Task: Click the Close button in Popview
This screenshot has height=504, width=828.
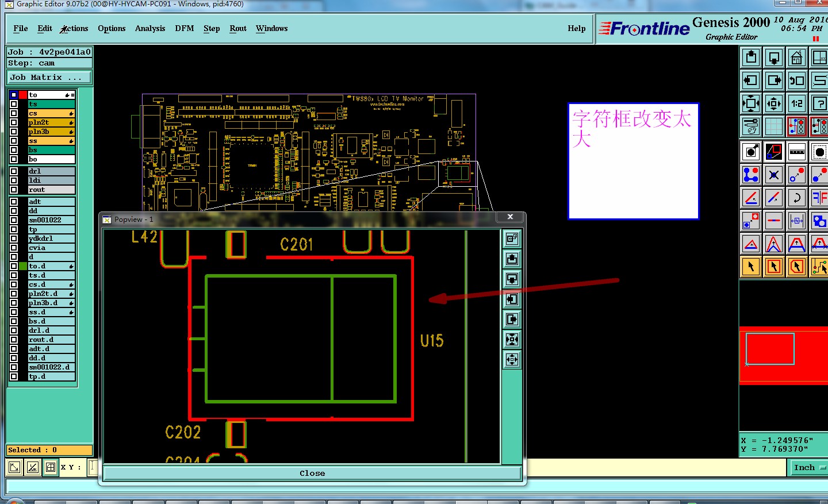Action: 312,474
